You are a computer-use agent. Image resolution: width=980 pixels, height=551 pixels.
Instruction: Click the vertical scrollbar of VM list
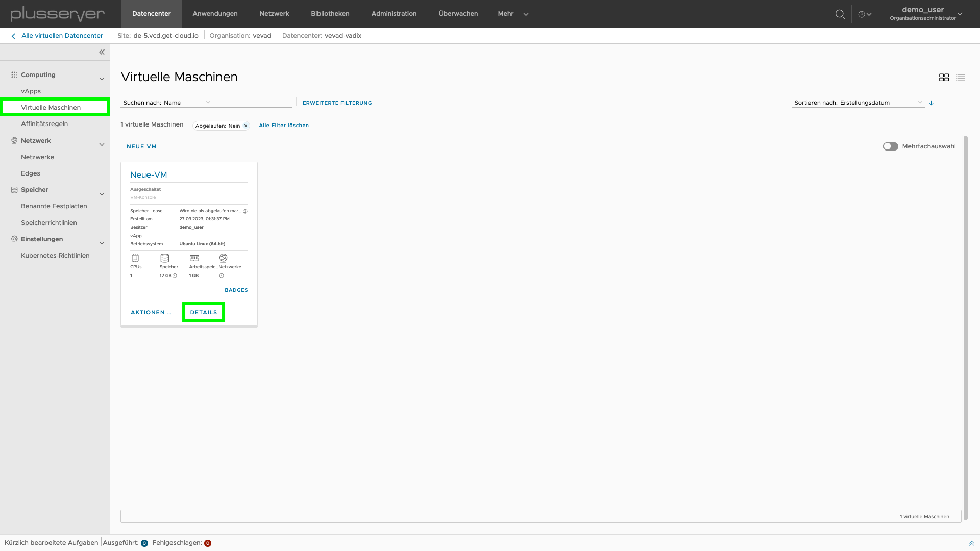pos(965,328)
